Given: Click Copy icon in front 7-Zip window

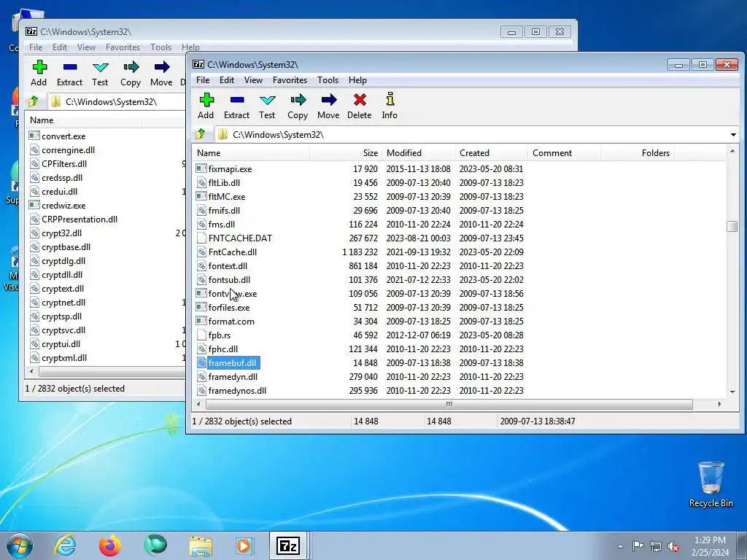Looking at the screenshot, I should tap(298, 100).
